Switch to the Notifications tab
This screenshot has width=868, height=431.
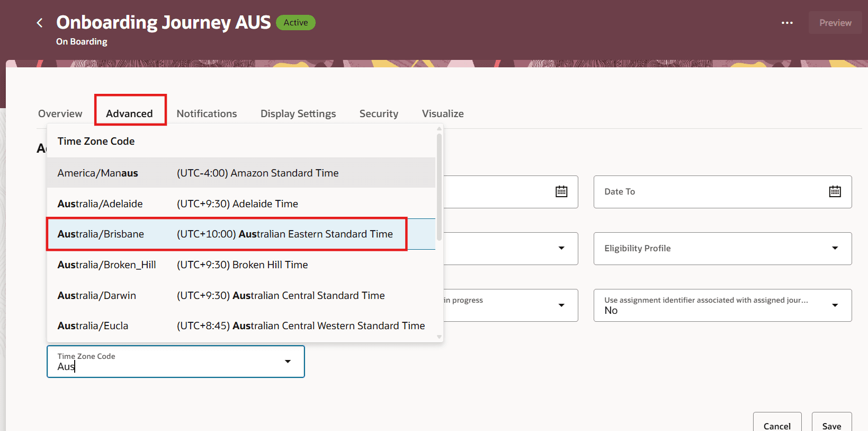[207, 113]
